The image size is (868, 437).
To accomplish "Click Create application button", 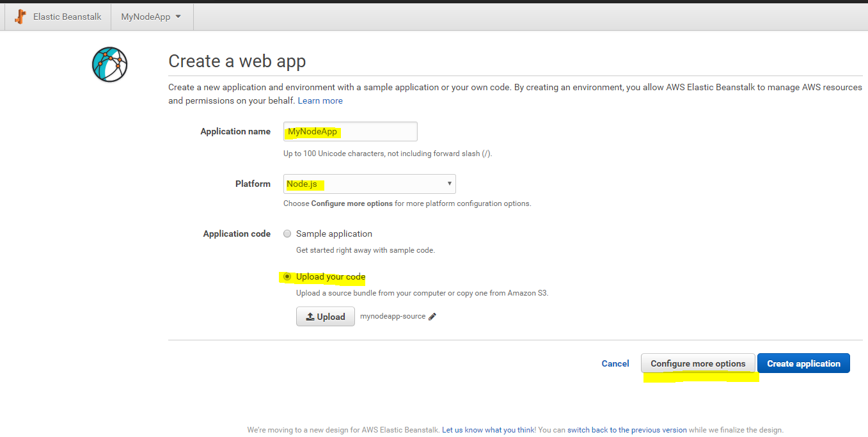I will [x=803, y=363].
